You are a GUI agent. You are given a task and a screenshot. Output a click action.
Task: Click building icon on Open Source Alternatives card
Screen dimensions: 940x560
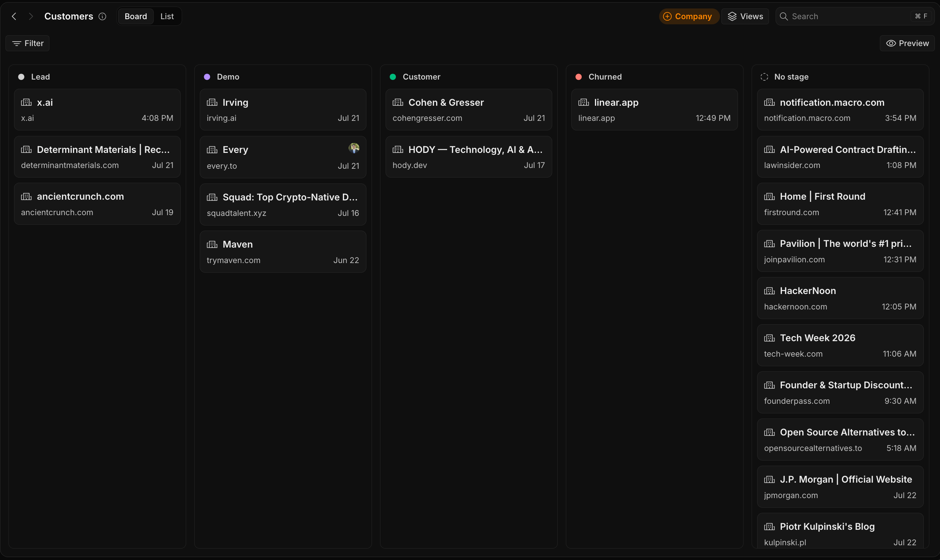[x=769, y=433]
